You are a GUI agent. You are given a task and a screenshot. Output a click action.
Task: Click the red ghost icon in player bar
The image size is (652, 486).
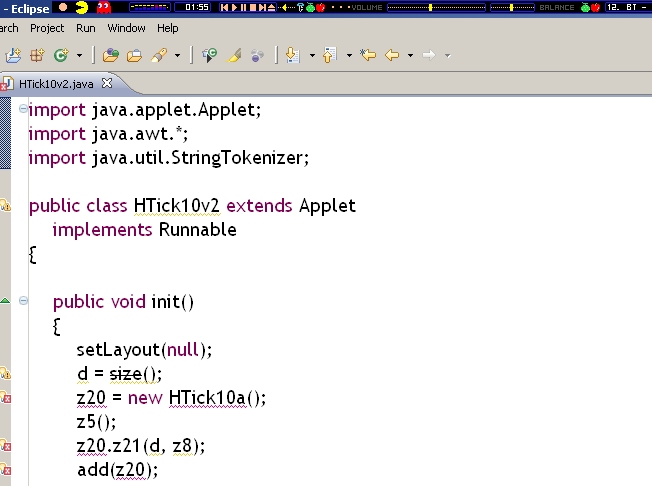click(x=104, y=7)
